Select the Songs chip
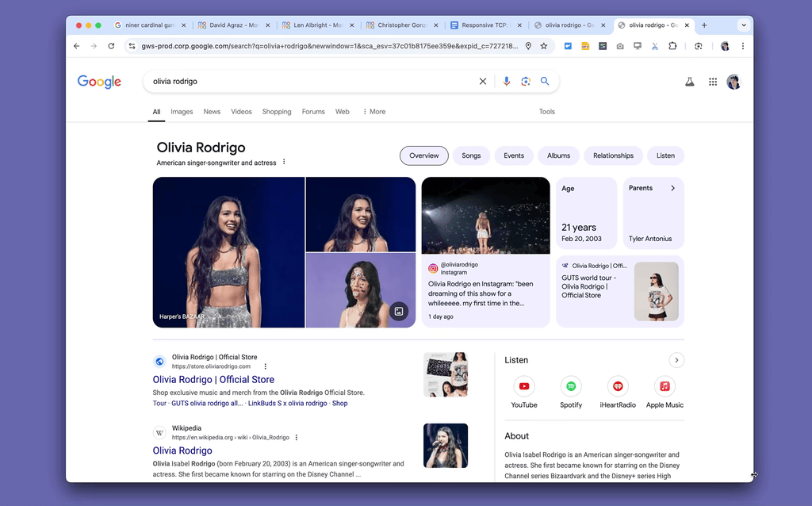 pyautogui.click(x=471, y=155)
